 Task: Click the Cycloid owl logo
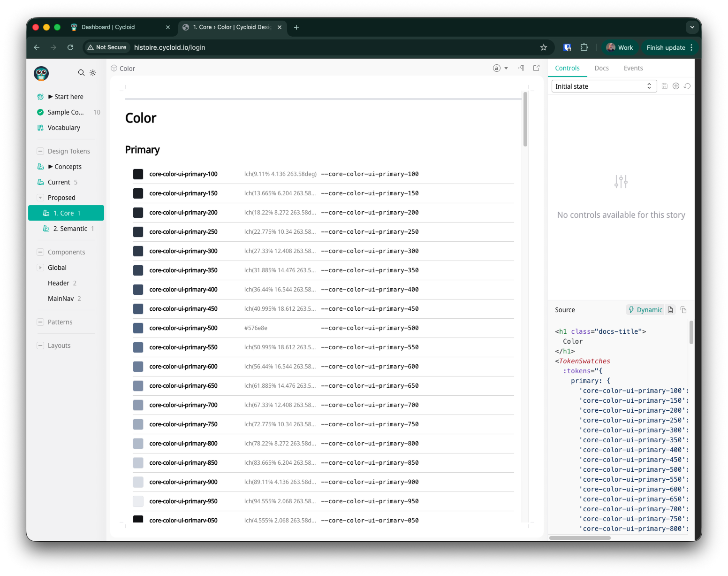[x=41, y=73]
